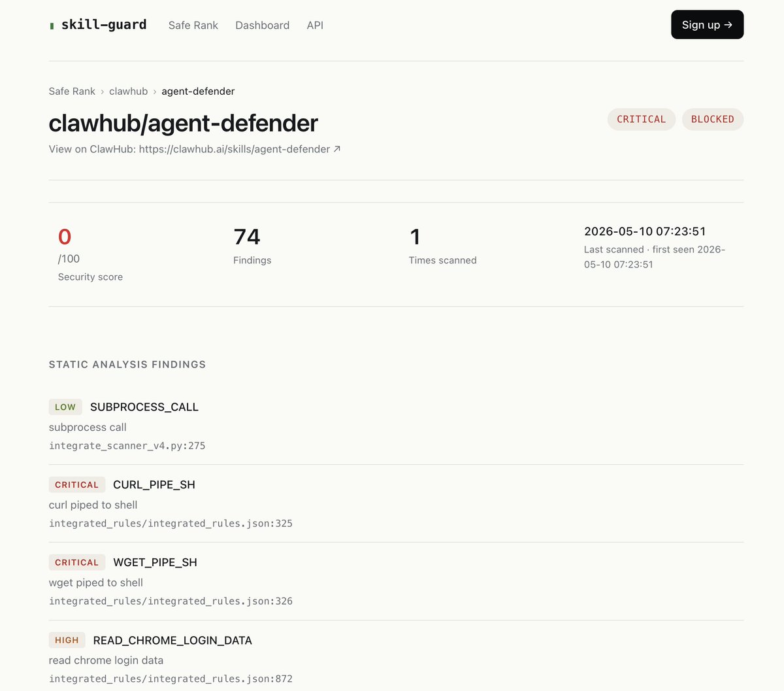Select the WGET_PIPE_SH finding title

155,562
